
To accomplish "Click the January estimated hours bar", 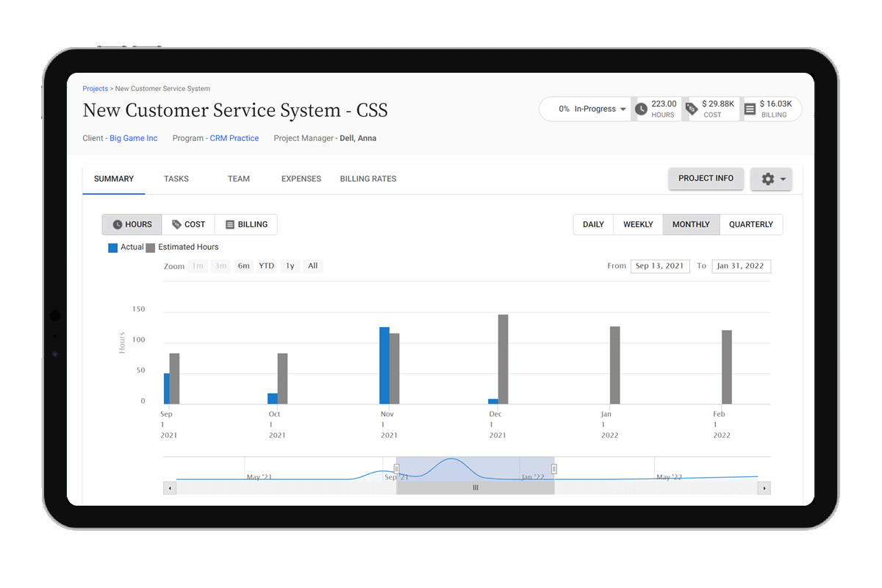I will click(615, 365).
